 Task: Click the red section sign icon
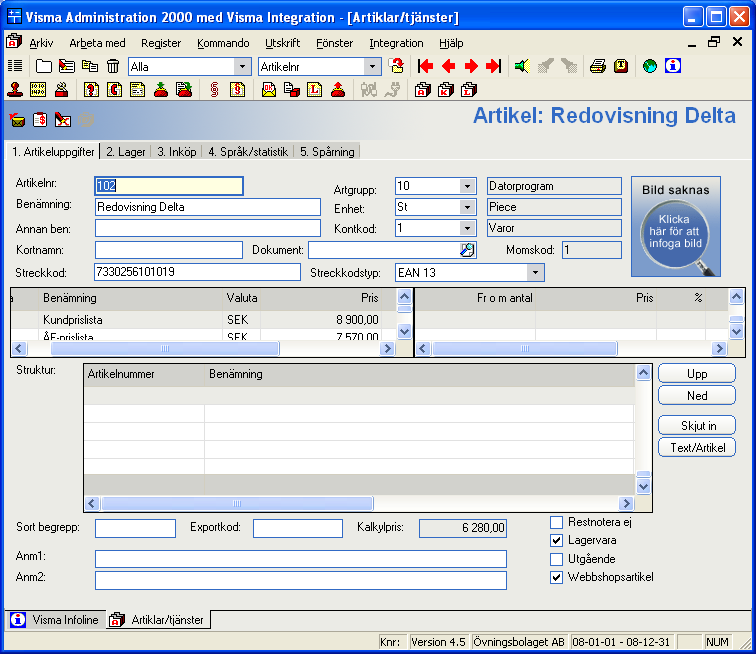215,90
